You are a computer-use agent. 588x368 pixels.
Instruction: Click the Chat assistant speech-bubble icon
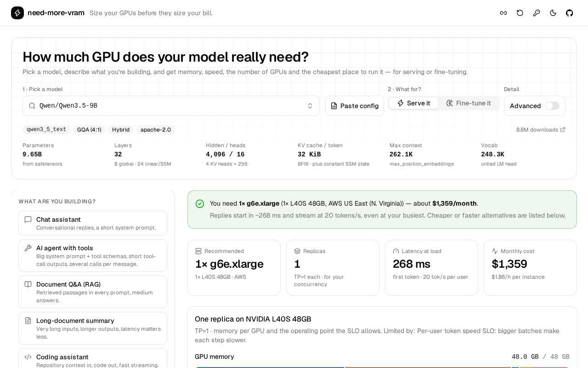click(x=28, y=220)
